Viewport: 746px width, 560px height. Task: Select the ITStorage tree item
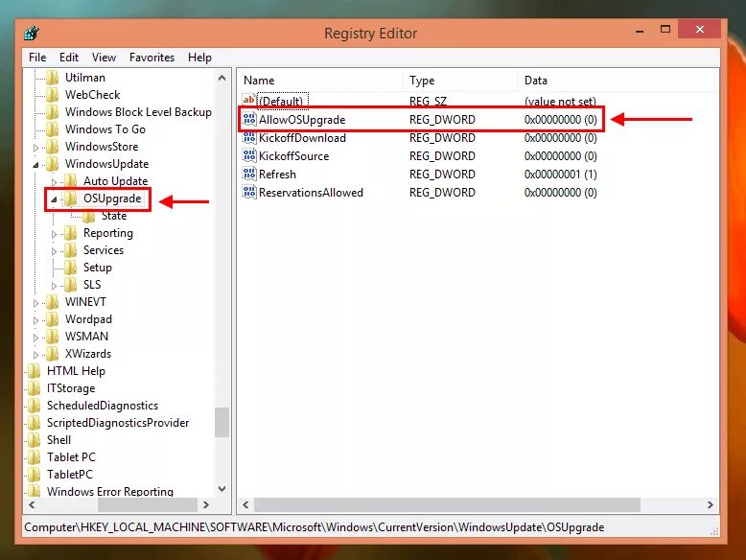click(71, 388)
